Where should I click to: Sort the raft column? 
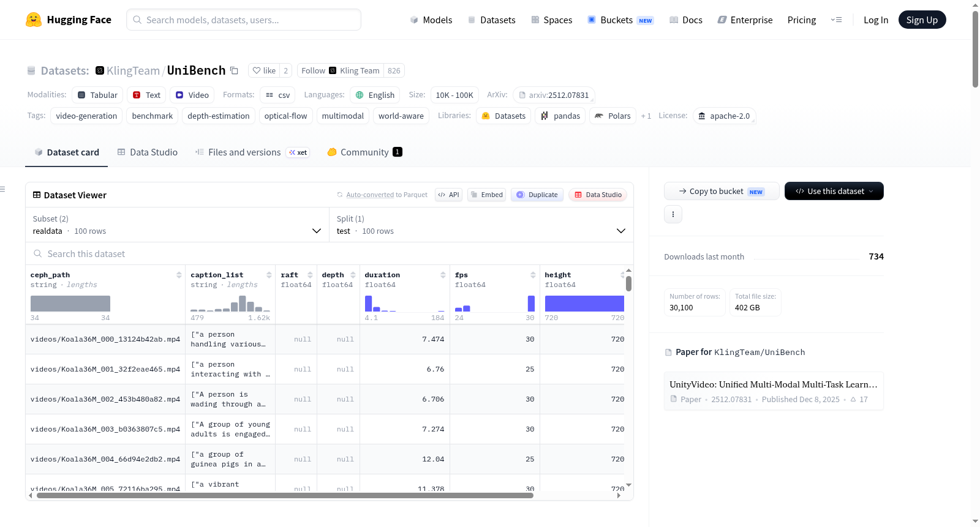pyautogui.click(x=310, y=275)
